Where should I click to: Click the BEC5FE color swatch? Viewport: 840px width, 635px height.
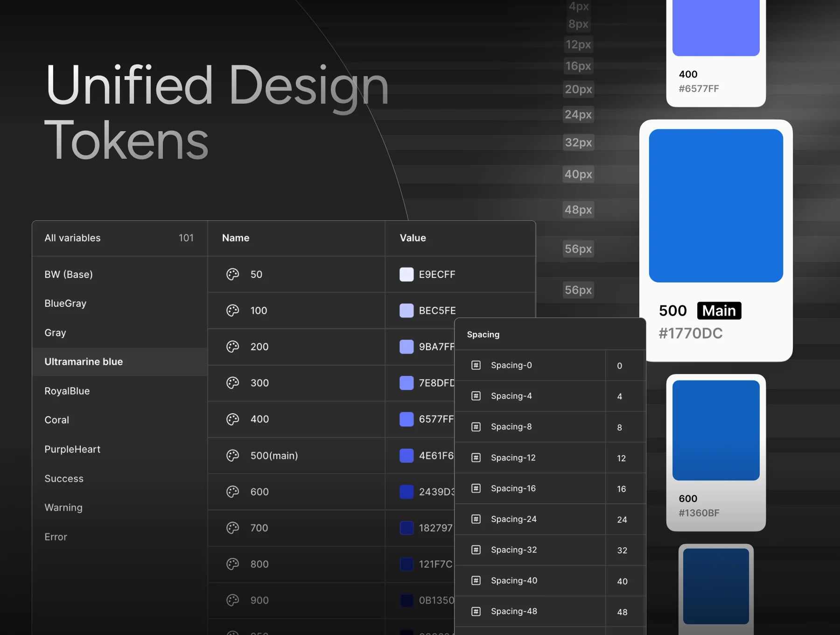click(406, 310)
